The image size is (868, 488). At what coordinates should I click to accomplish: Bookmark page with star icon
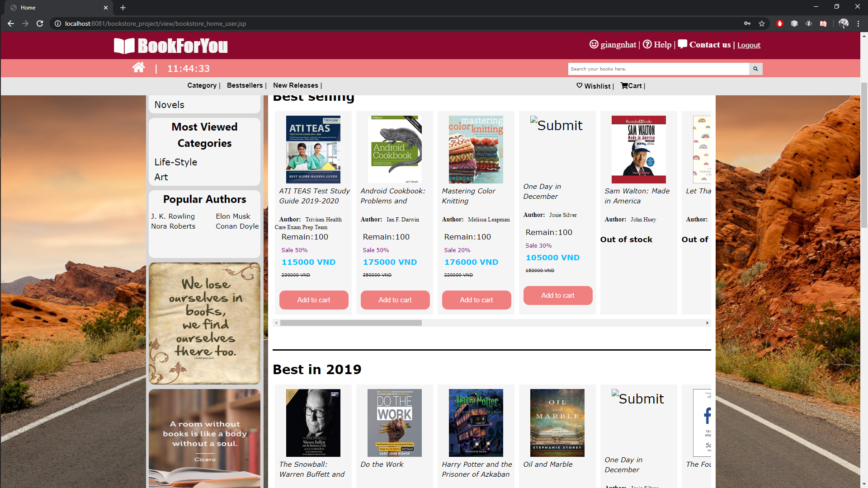762,23
